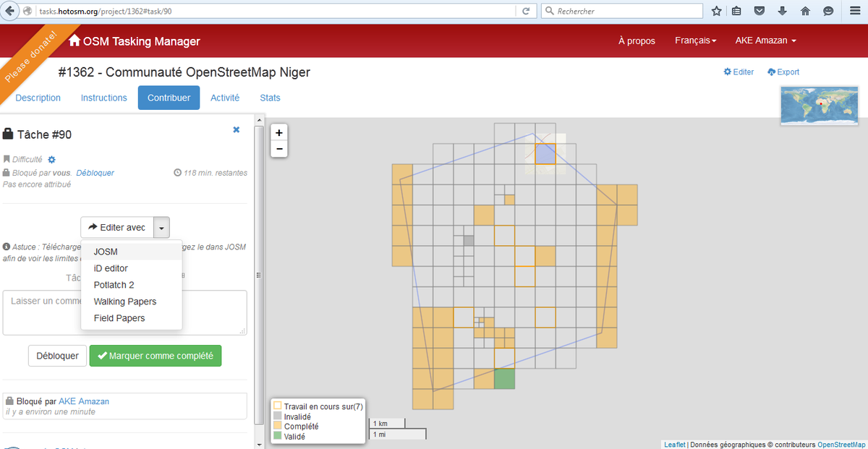Click the selected blue task square on map
868x449 pixels.
(x=545, y=154)
